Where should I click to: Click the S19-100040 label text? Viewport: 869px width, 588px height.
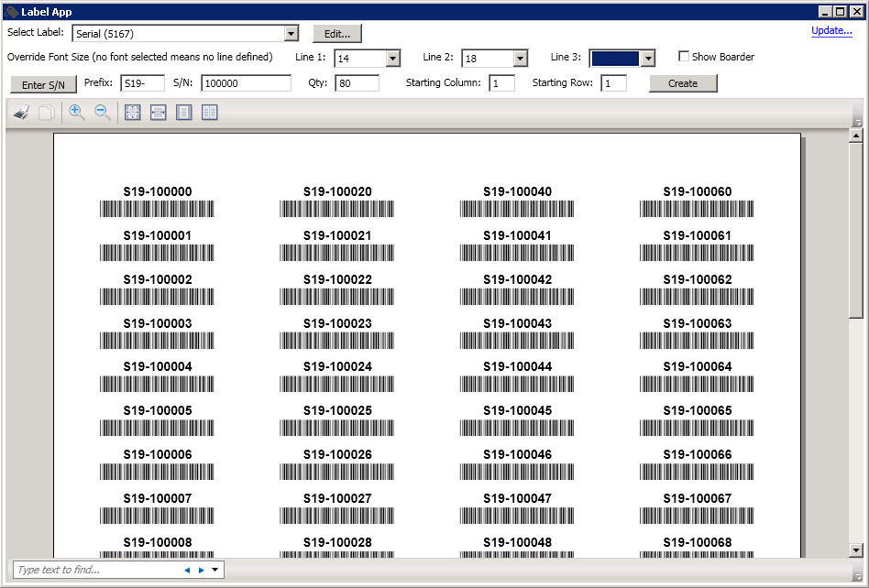pos(518,191)
